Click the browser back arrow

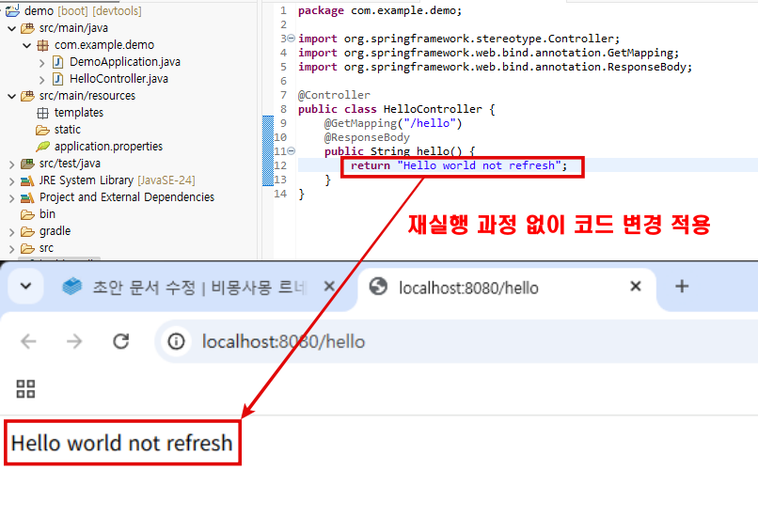pos(28,341)
